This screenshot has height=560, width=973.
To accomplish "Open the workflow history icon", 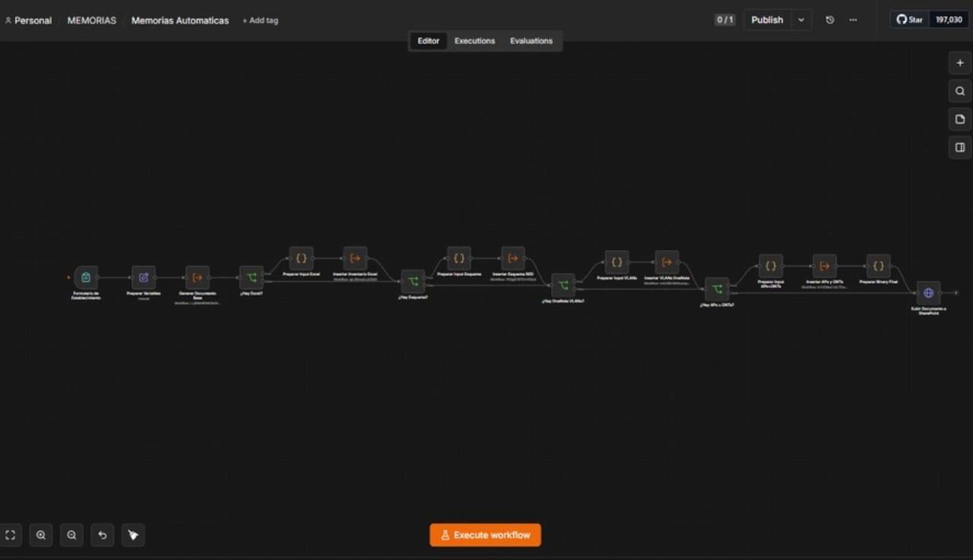I will [830, 20].
